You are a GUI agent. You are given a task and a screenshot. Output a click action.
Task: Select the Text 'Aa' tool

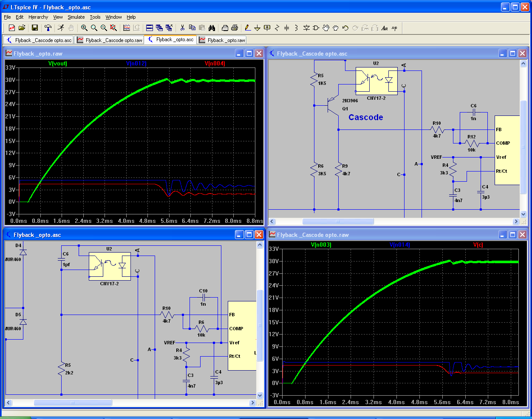click(385, 28)
